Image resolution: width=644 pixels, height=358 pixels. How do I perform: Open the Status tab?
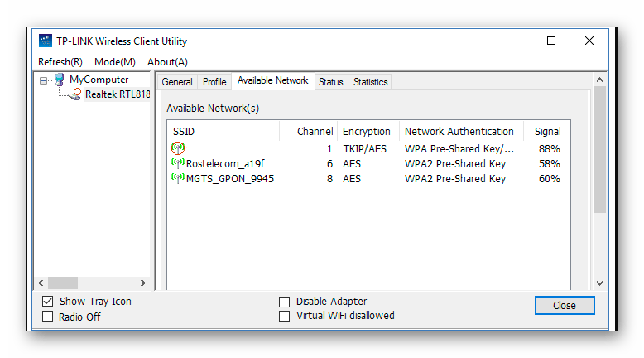coord(330,82)
